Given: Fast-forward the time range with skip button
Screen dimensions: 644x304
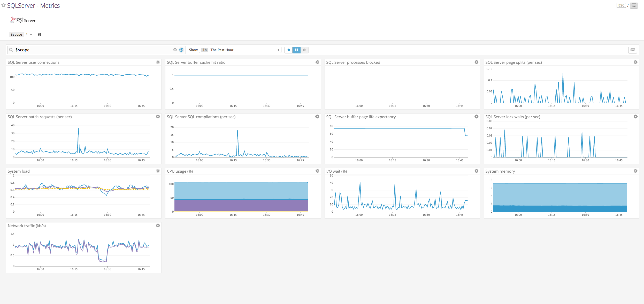Looking at the screenshot, I should point(304,50).
